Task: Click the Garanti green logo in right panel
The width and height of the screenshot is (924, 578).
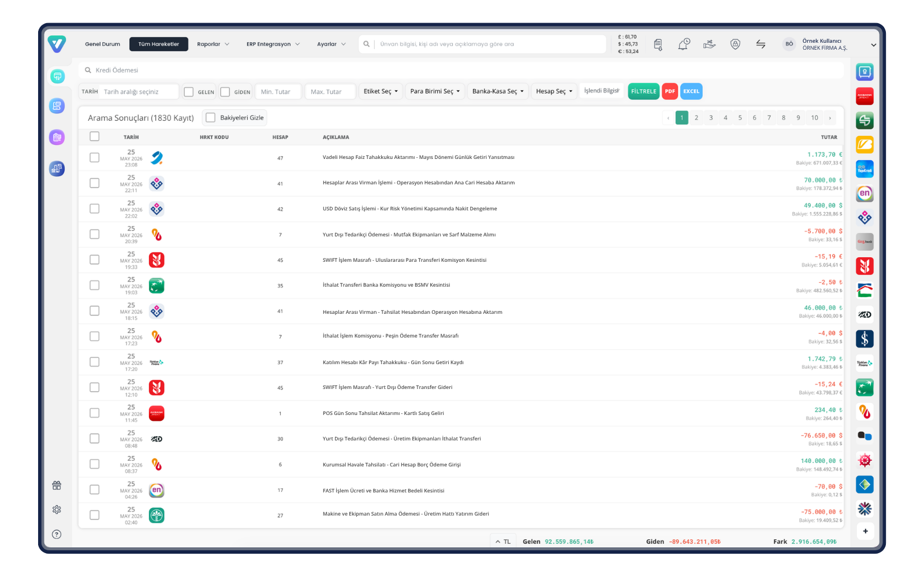Action: tap(865, 120)
